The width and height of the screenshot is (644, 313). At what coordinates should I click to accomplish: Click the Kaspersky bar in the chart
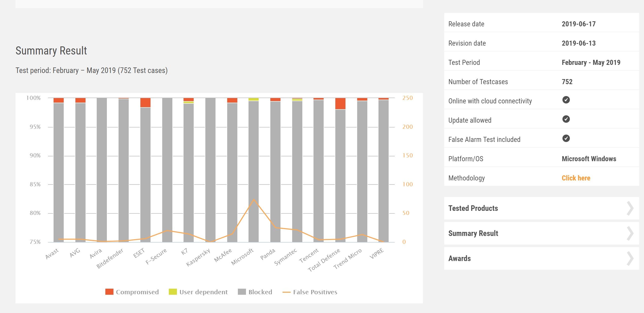(x=210, y=170)
